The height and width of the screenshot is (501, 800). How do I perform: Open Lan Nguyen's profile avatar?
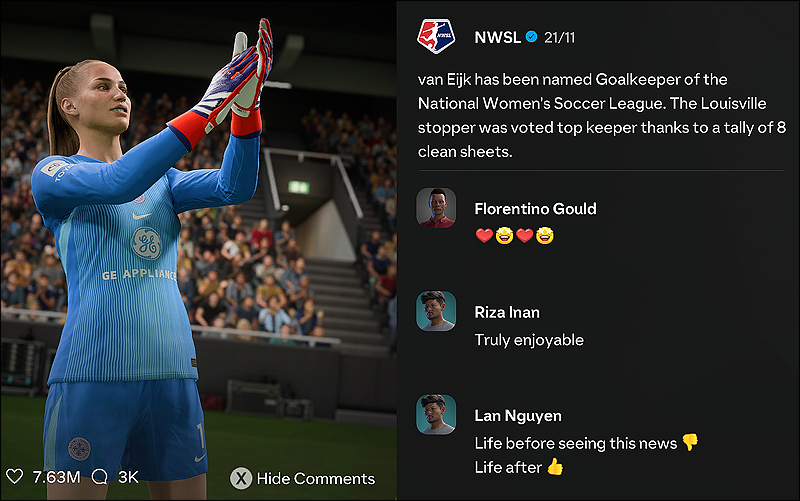[x=436, y=415]
